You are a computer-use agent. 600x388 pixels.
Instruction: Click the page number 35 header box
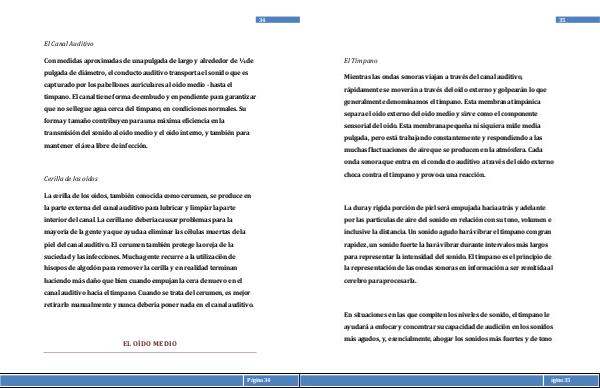pos(578,20)
